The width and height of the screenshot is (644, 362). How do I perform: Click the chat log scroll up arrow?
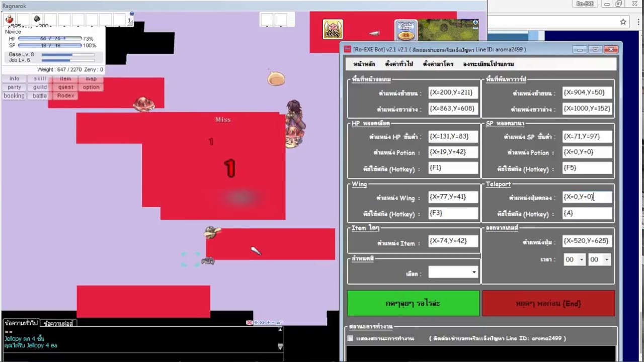[x=280, y=330]
